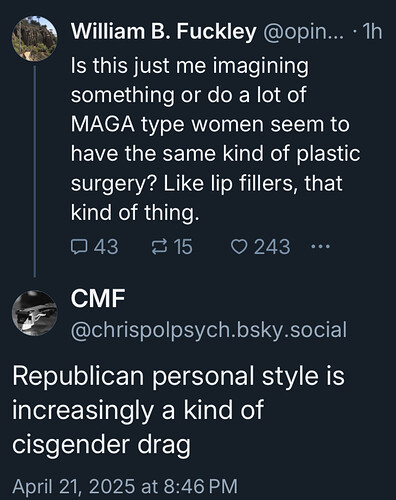Viewport: 396px width, 500px height.
Task: Open the @chrispolpsych.bsky.social handle link
Action: [209, 330]
